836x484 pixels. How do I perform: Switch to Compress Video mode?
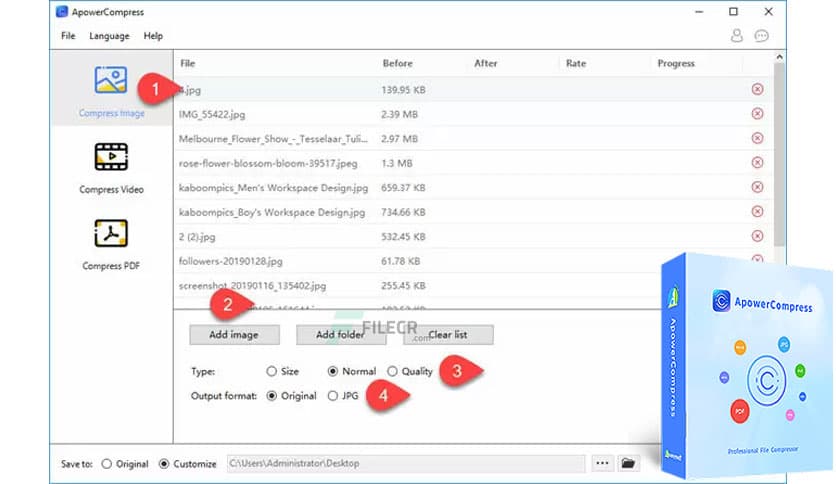coord(111,168)
